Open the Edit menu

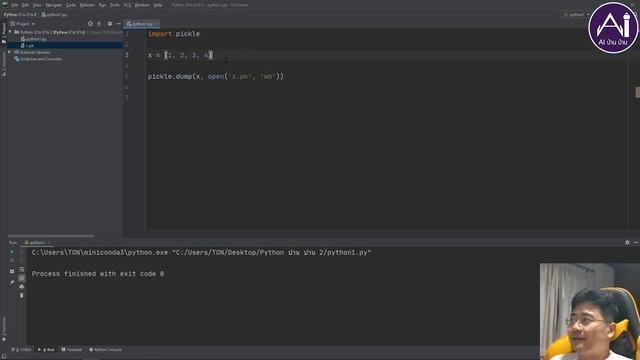coord(25,5)
